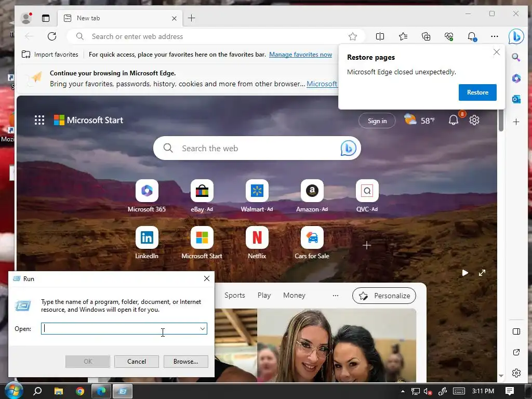
Task: Refresh the current page
Action: point(52,36)
